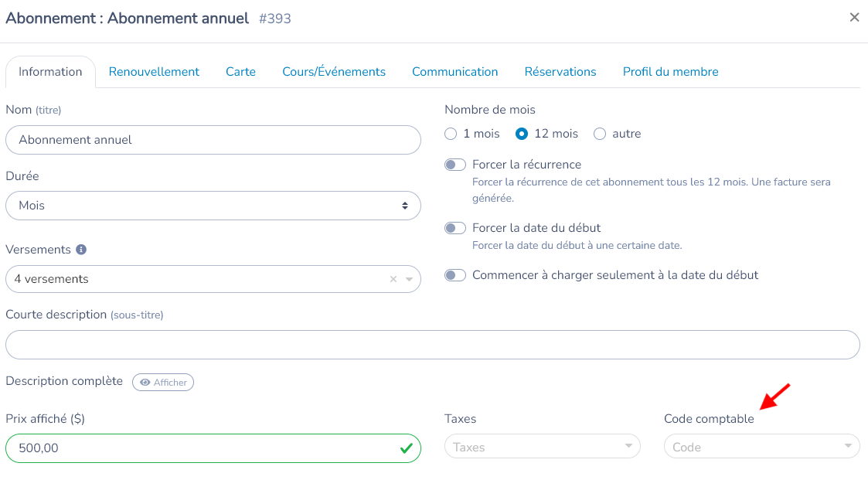Viewport: 868px width, 480px height.
Task: Click the Afficher description button
Action: pyautogui.click(x=163, y=383)
